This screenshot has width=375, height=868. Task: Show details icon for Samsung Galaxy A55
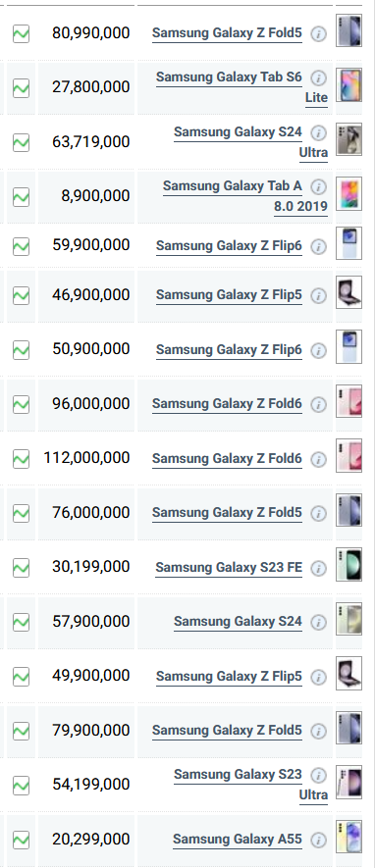tap(318, 841)
